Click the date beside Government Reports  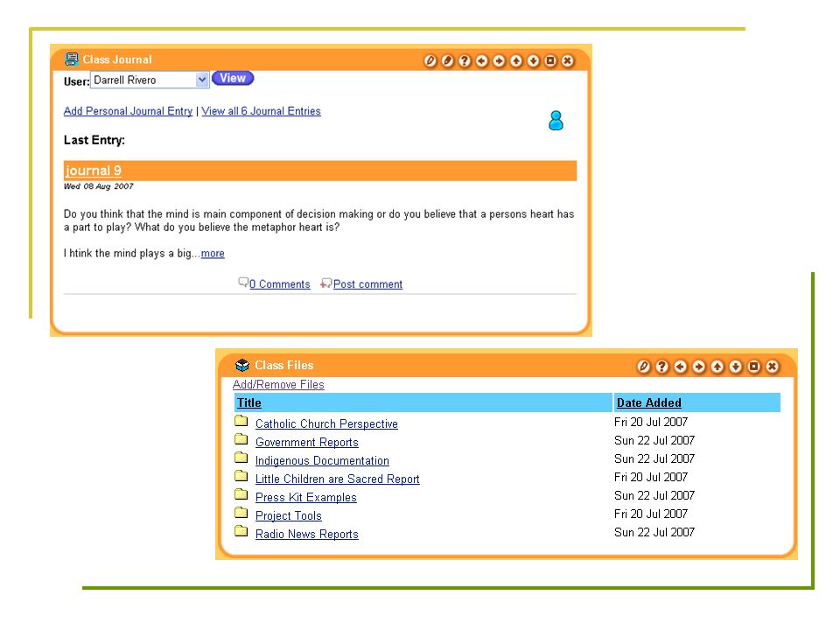[654, 440]
